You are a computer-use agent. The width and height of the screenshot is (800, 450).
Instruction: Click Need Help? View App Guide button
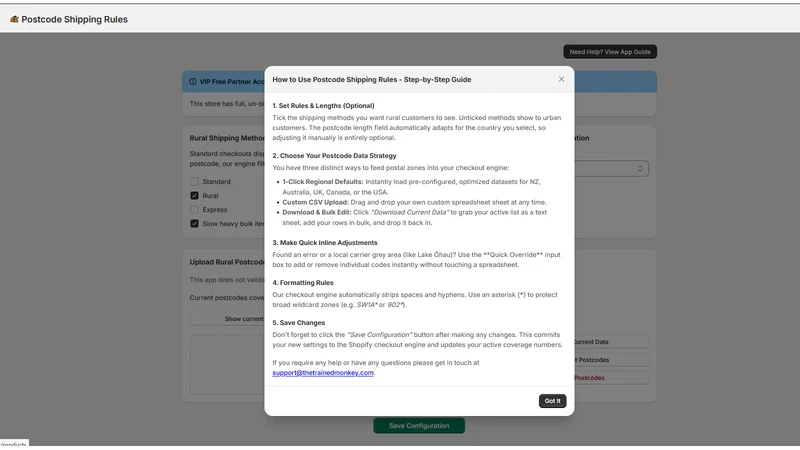click(x=610, y=52)
